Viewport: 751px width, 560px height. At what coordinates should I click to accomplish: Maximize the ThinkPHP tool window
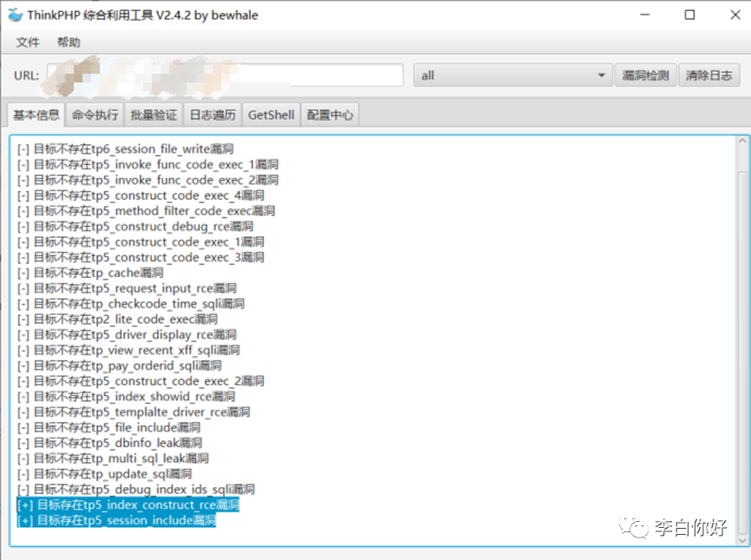click(x=689, y=15)
